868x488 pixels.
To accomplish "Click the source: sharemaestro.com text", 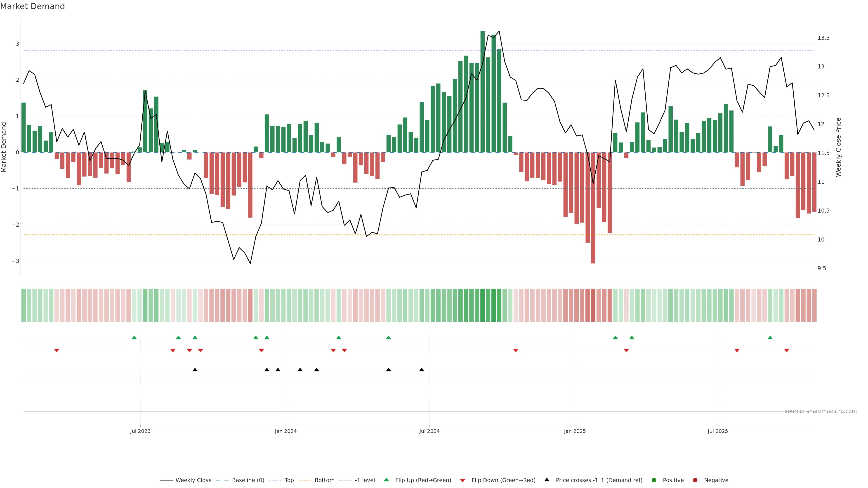I will pos(821,411).
